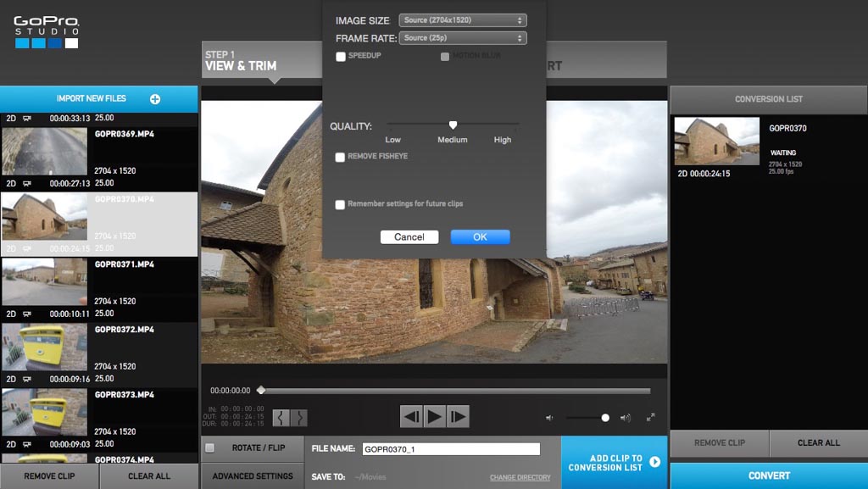Confirm advanced settings with OK
The height and width of the screenshot is (489, 868).
(480, 236)
